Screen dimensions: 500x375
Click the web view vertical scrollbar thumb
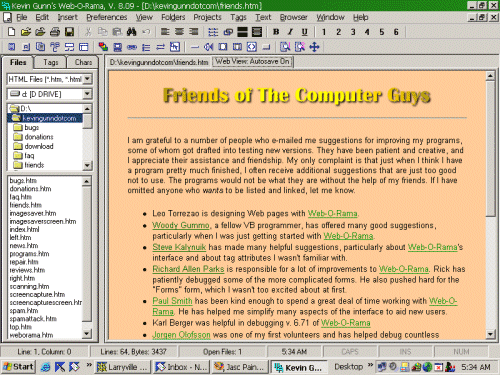490,148
